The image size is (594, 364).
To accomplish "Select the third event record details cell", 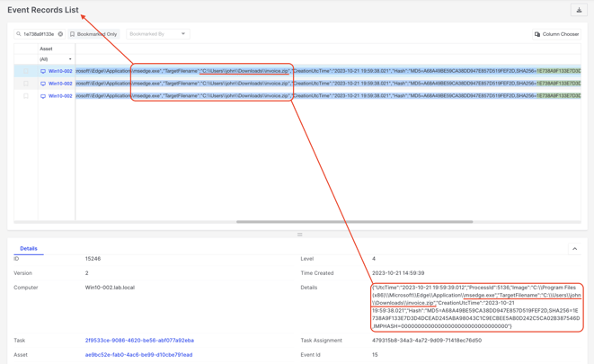I will (328, 96).
